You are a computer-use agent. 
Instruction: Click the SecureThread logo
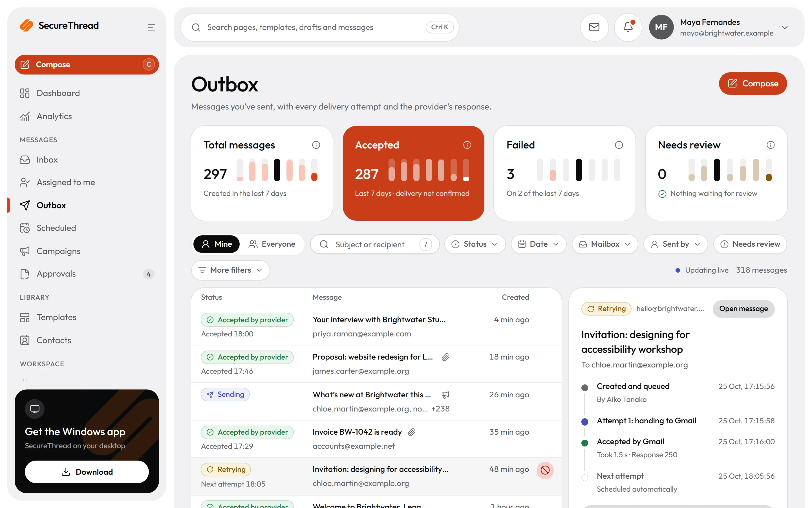point(59,25)
